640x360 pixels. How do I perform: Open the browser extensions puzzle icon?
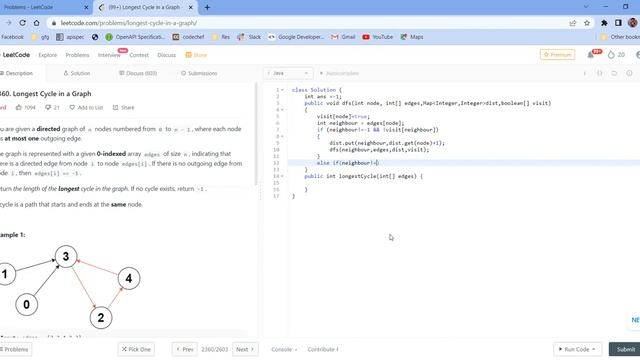click(604, 23)
